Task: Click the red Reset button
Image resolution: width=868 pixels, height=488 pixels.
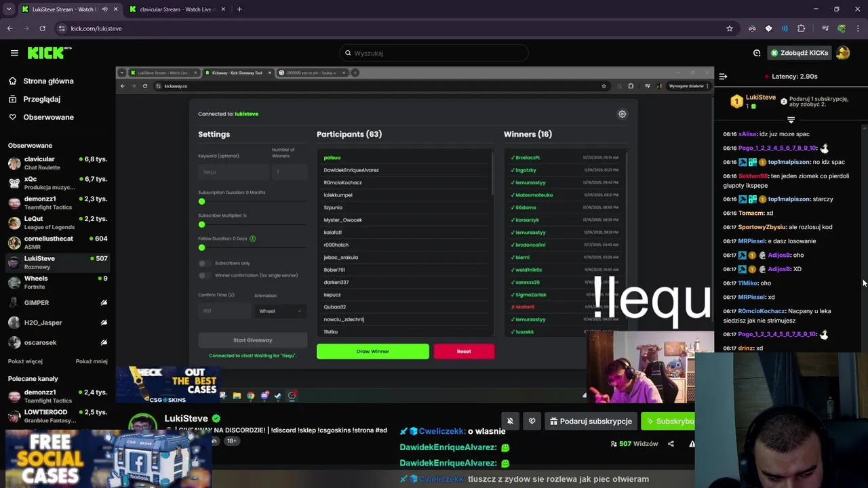Action: [x=464, y=351]
